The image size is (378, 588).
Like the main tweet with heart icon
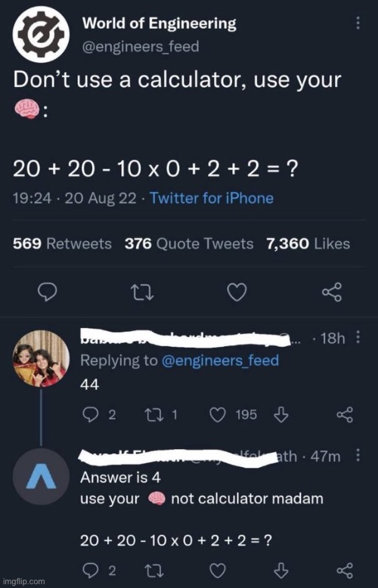point(237,292)
